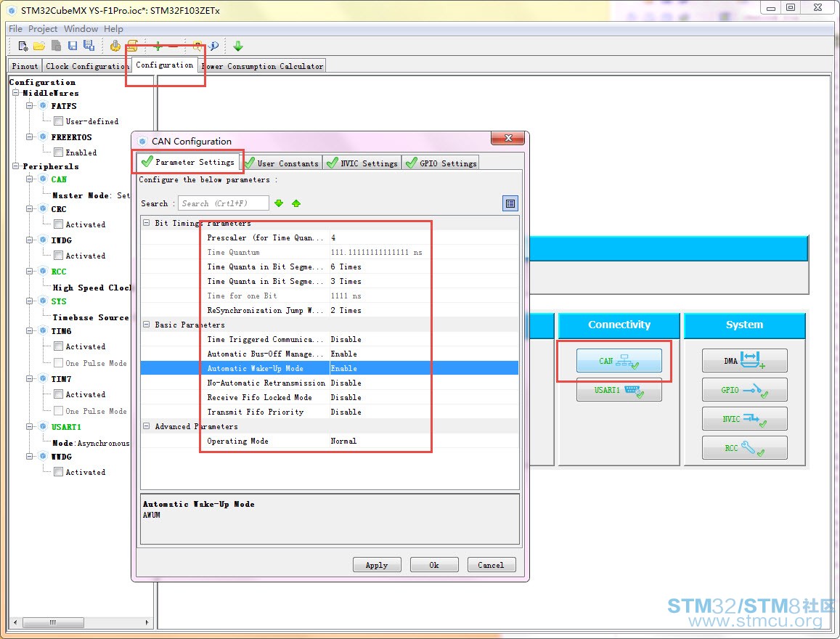Click the Generate Report scroll icon
The width and height of the screenshot is (840, 639).
[x=132, y=46]
